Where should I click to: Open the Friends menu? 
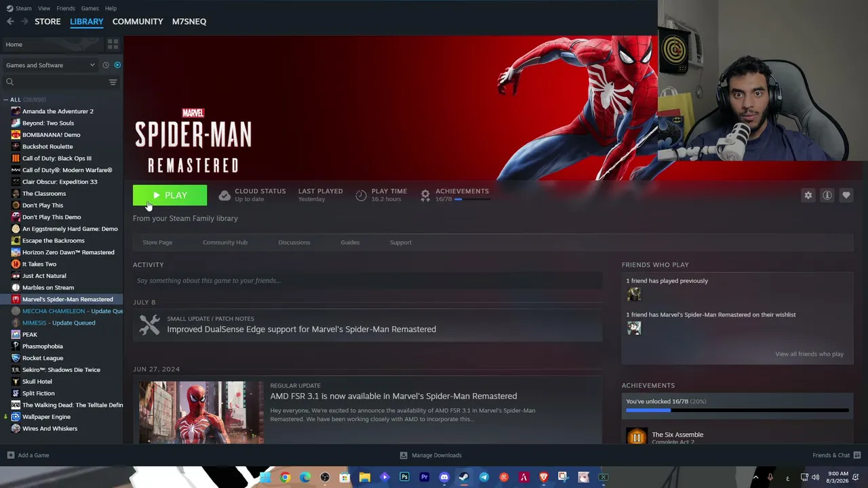[x=66, y=8]
